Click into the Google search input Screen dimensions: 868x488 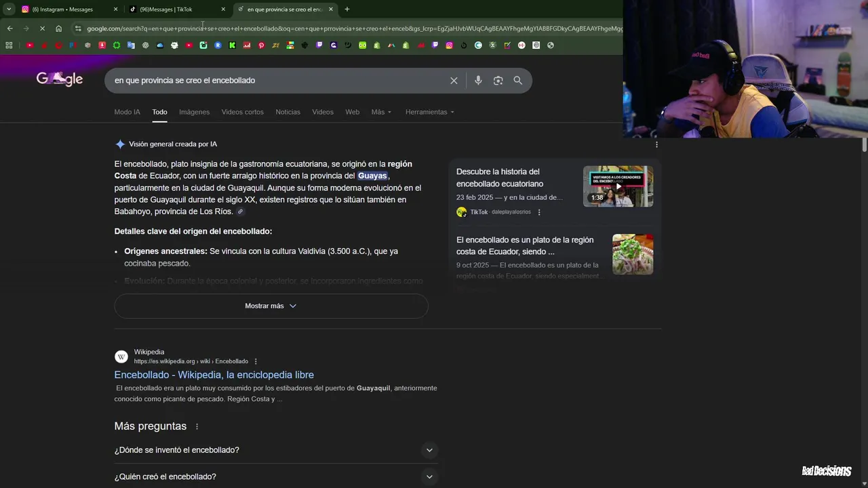click(278, 81)
